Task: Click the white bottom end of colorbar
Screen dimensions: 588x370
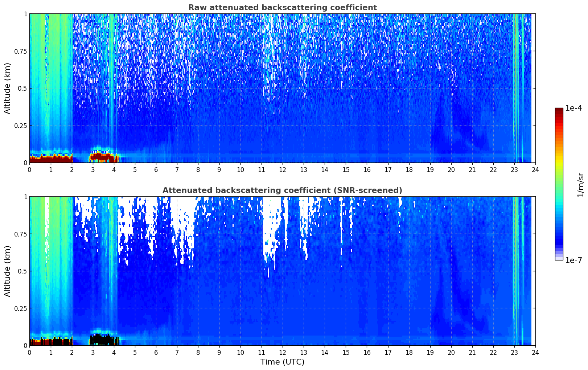Action: coord(559,258)
